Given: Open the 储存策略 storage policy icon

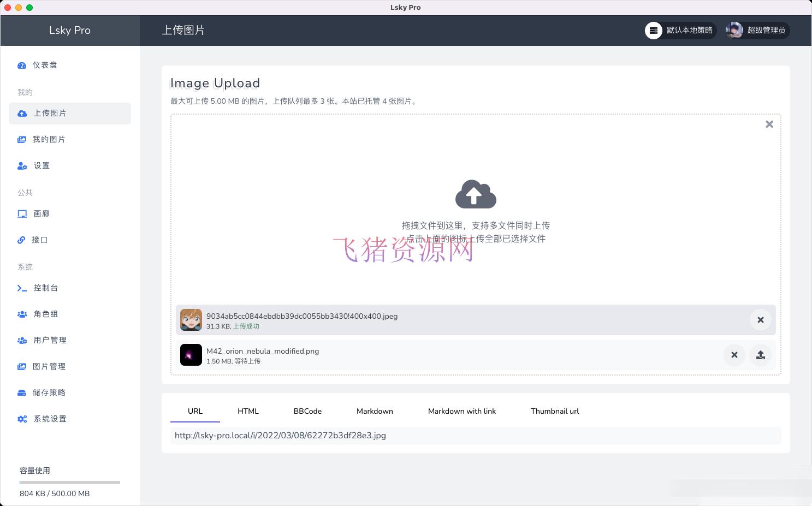Looking at the screenshot, I should (x=22, y=392).
